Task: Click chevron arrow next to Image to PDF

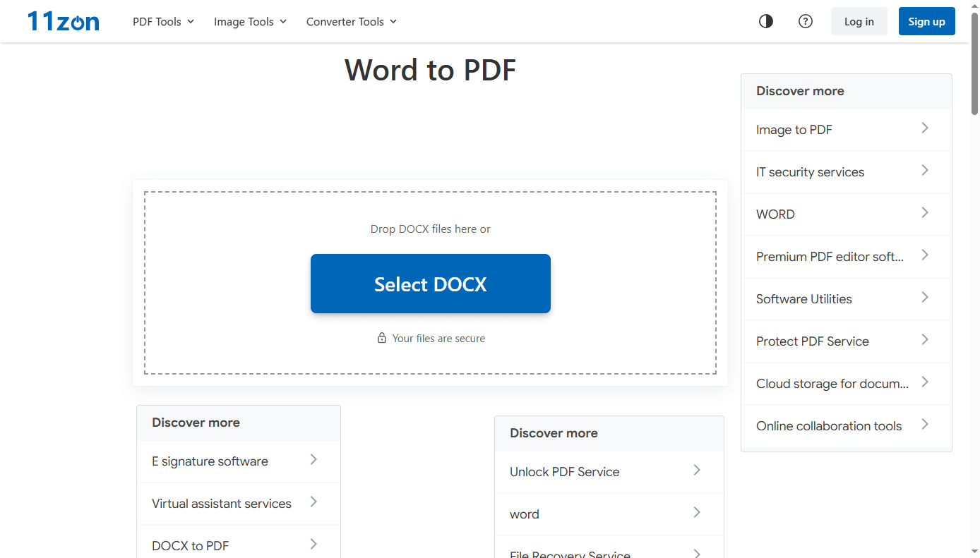Action: coord(925,128)
